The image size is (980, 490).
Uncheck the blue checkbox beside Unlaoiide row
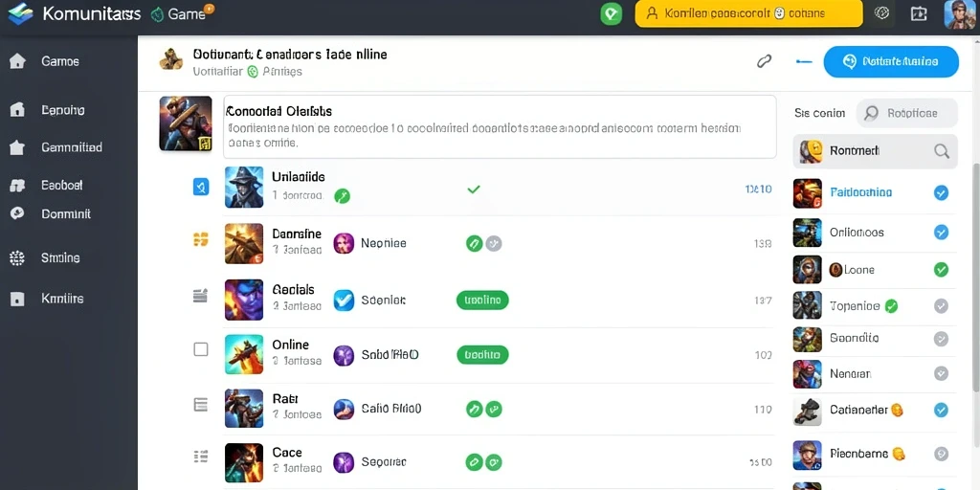(201, 187)
